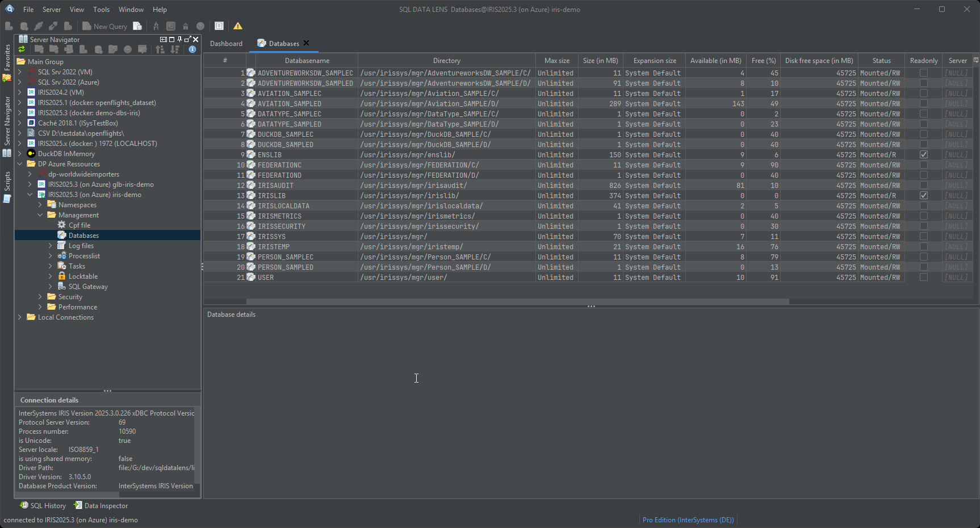Toggle Readonly checkbox for IRISAUDIT row
980x528 pixels.
[x=924, y=185]
